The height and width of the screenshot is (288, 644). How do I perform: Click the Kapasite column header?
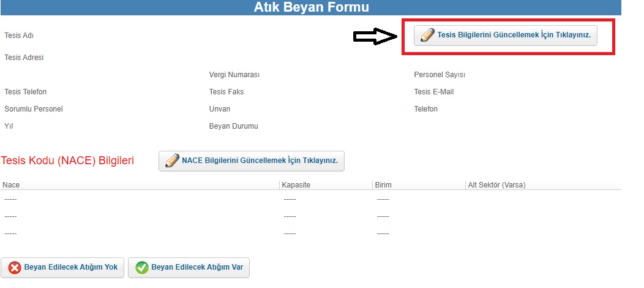[x=296, y=185]
